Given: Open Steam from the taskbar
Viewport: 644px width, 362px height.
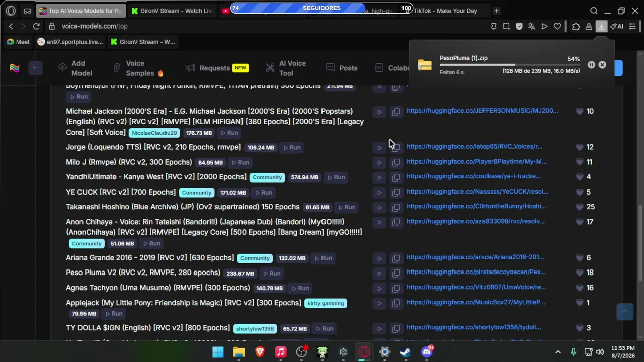Looking at the screenshot, I should point(405,352).
